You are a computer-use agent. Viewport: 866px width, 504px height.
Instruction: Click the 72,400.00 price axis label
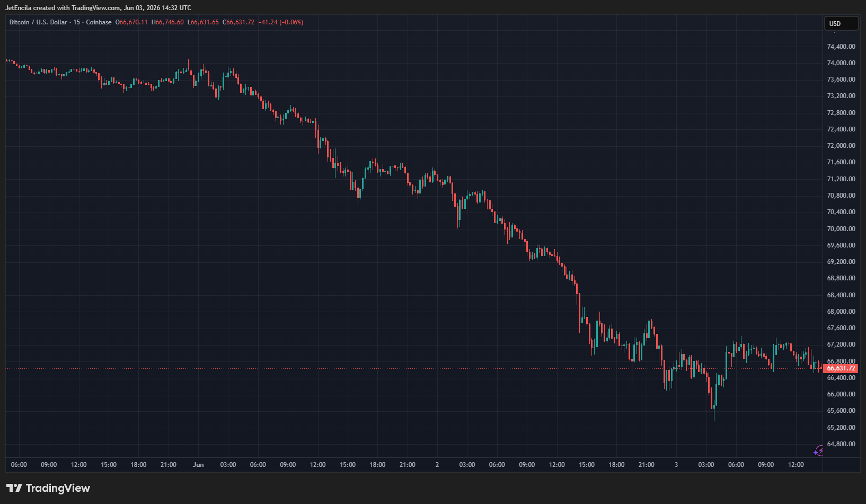841,129
